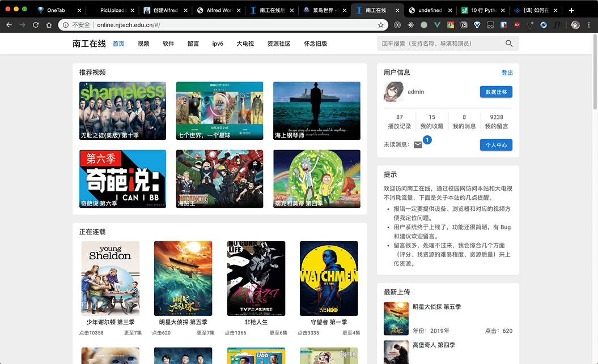Viewport: 598px width, 364px height.
Task: Open 个人中心 from user panel
Action: pyautogui.click(x=496, y=145)
